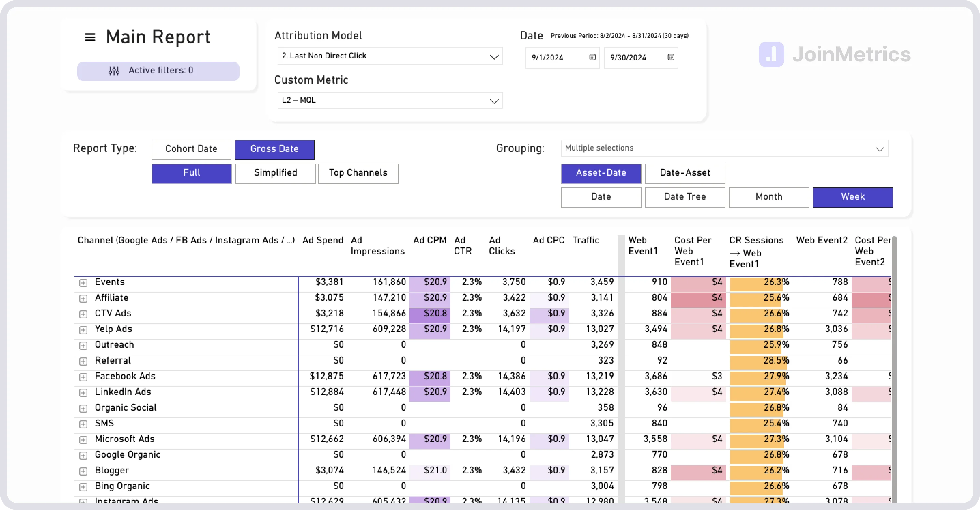
Task: Open the Grouping multiple selections dropdown
Action: point(723,148)
